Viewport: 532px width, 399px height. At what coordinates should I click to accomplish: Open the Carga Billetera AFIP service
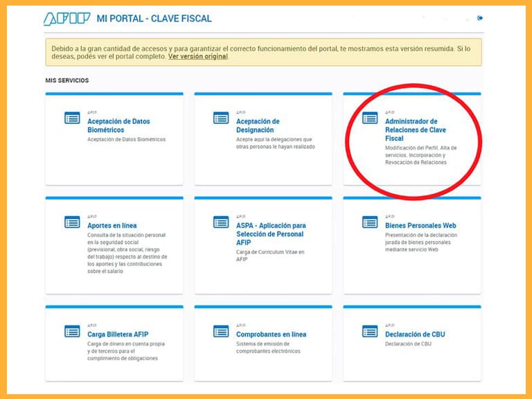pyautogui.click(x=118, y=335)
